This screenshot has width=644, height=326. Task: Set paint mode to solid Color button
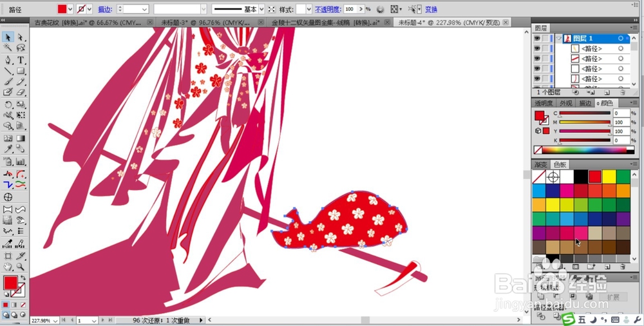5,305
